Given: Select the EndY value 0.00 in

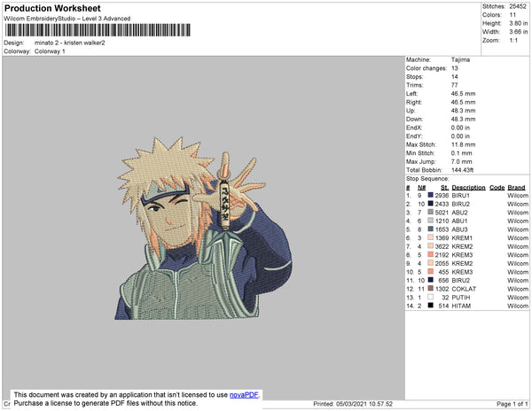Looking at the screenshot, I should (460, 136).
